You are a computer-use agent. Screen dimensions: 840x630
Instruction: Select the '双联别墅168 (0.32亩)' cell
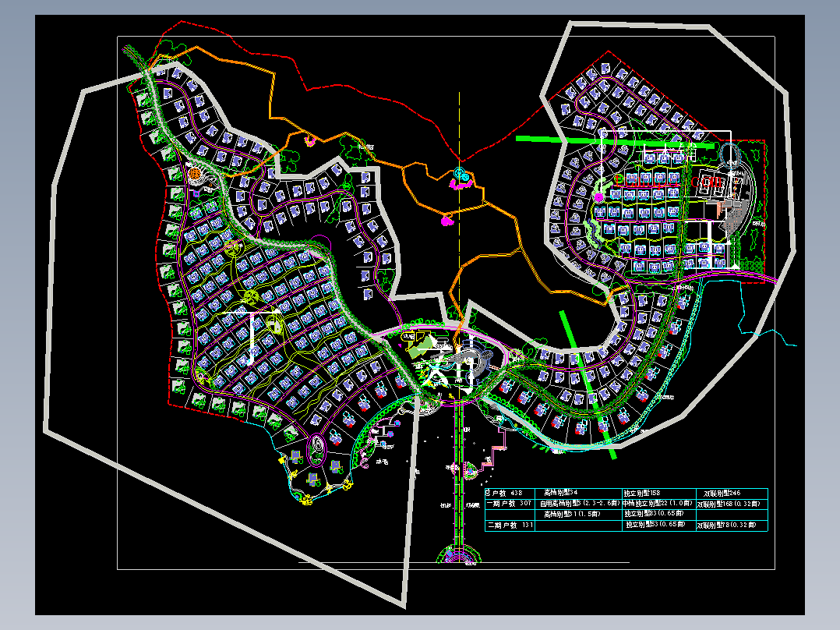(x=732, y=504)
